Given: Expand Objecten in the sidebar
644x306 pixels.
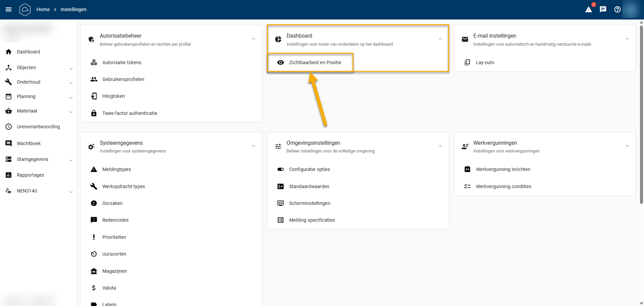Looking at the screenshot, I should point(71,68).
